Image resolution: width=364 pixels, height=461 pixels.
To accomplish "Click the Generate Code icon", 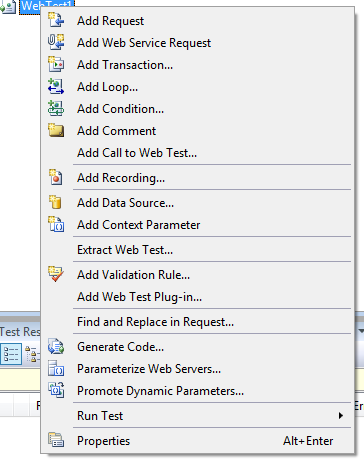I will [56, 346].
